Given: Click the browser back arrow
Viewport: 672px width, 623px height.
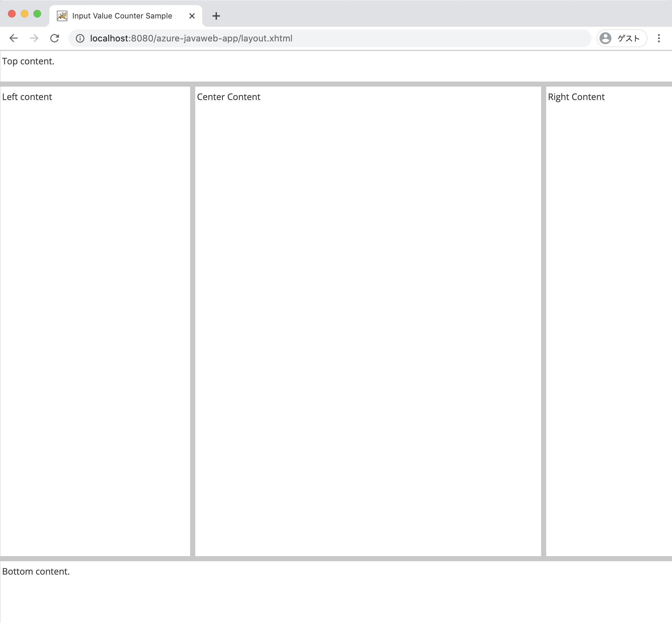Looking at the screenshot, I should (x=13, y=38).
